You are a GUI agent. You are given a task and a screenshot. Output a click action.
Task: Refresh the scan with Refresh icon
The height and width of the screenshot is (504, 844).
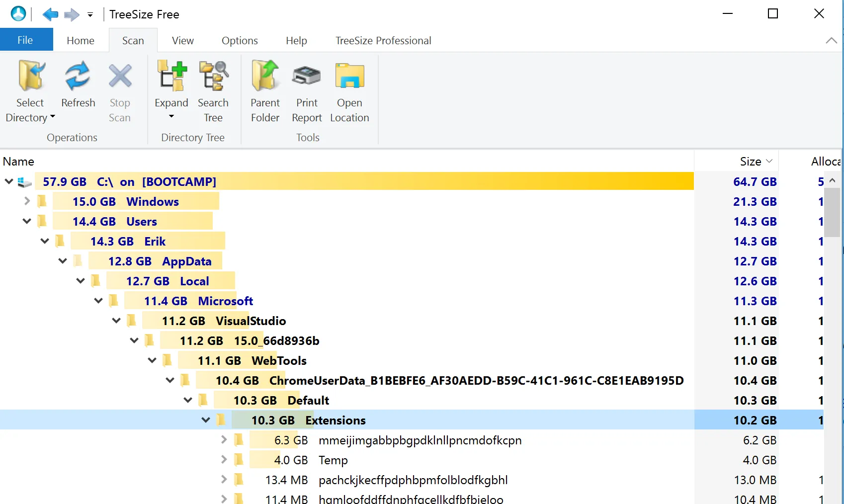coord(78,76)
